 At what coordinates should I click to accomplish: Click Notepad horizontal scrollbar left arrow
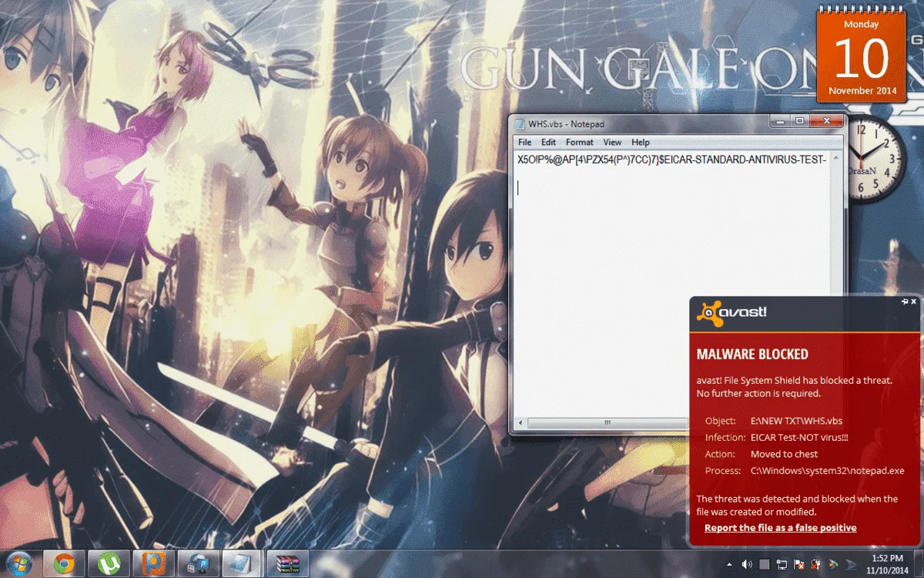(x=521, y=422)
